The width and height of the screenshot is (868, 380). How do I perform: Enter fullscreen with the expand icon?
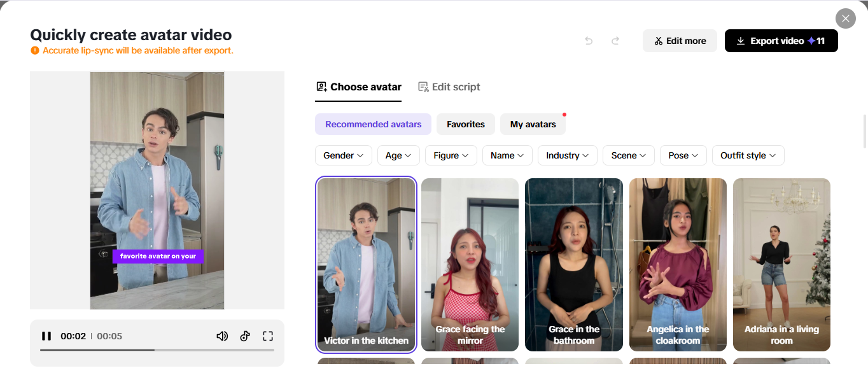(x=268, y=335)
